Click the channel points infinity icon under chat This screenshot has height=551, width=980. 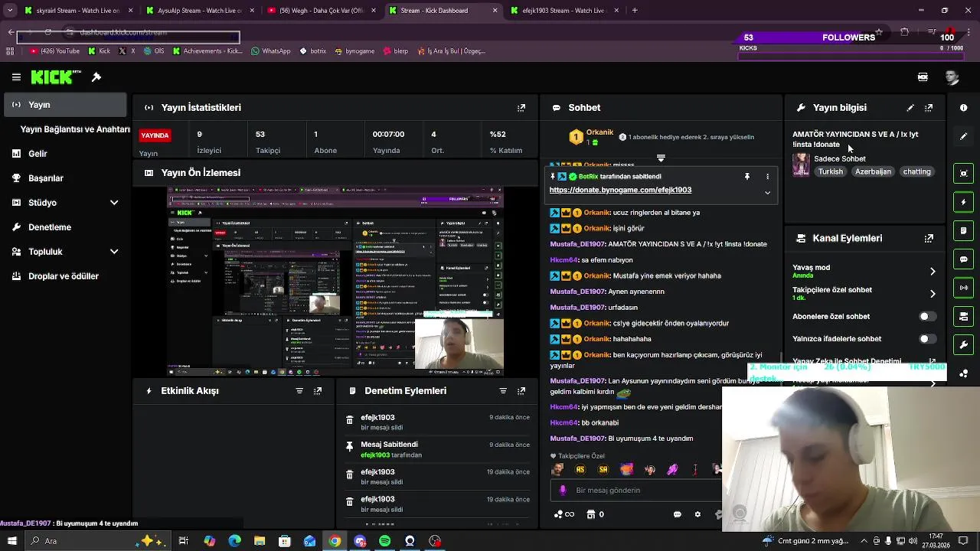(563, 515)
